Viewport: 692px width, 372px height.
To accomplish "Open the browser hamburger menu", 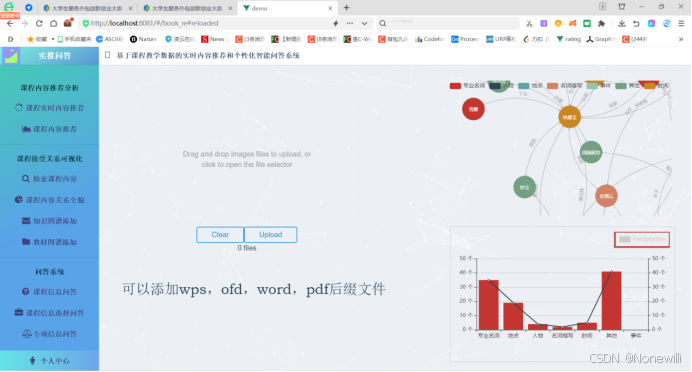I will (x=681, y=23).
